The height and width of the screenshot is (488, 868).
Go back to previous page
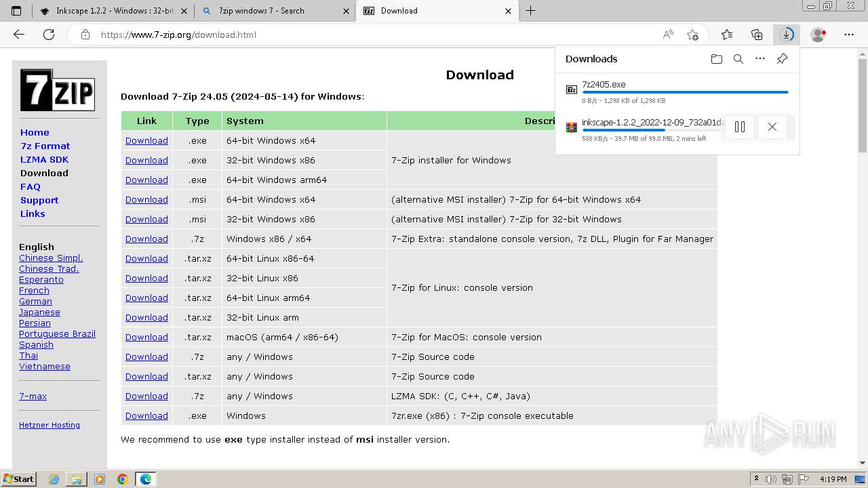(19, 35)
